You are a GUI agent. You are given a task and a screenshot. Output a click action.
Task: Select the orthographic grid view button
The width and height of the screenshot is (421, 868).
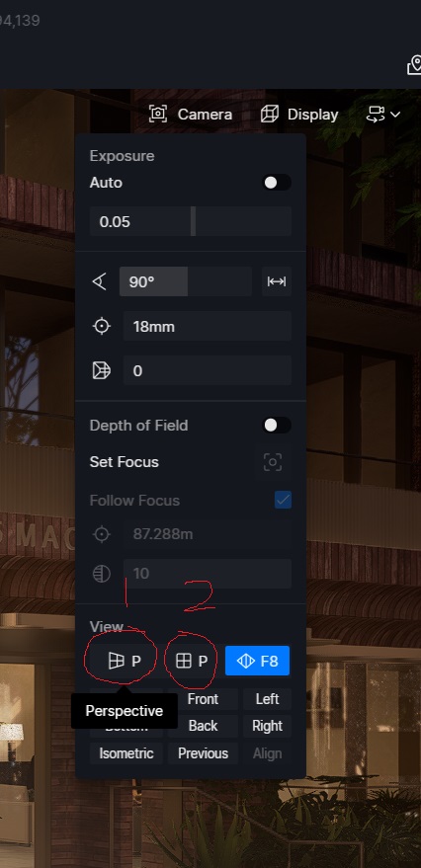pyautogui.click(x=191, y=661)
